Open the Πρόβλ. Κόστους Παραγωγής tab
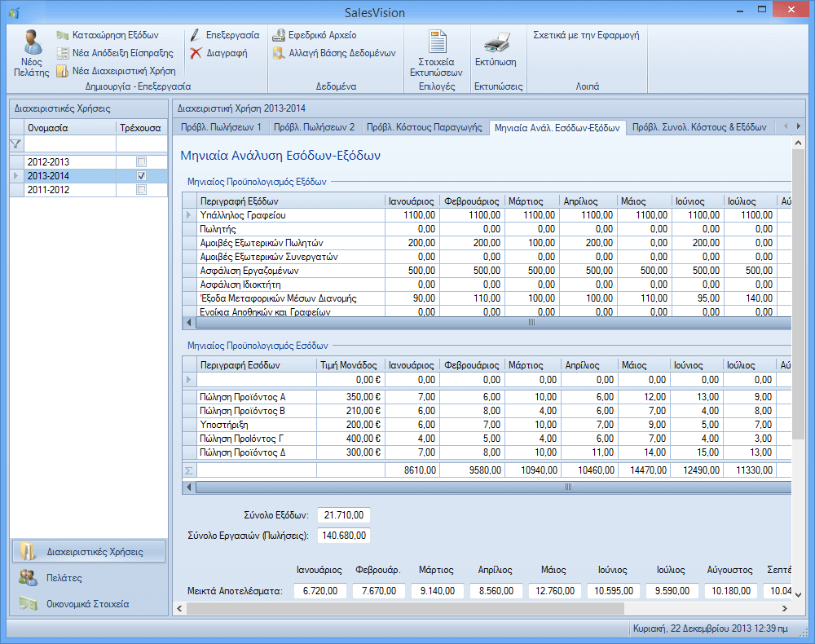The image size is (815, 644). [x=424, y=127]
